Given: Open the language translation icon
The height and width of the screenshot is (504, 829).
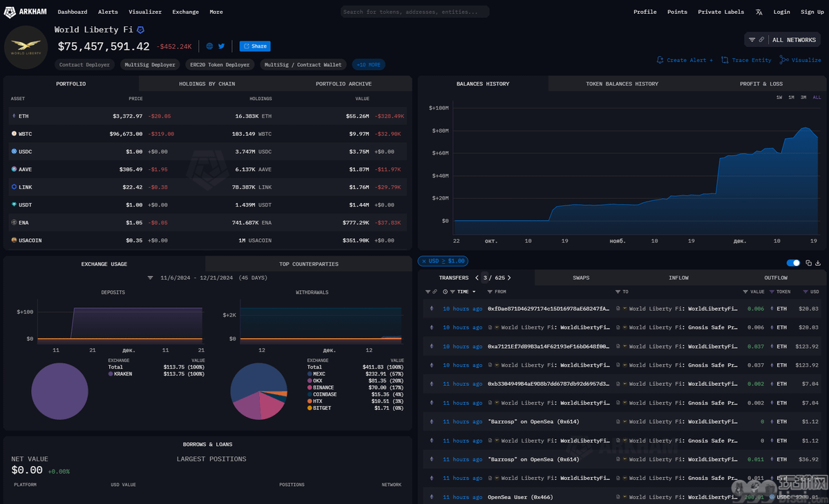Looking at the screenshot, I should [759, 12].
